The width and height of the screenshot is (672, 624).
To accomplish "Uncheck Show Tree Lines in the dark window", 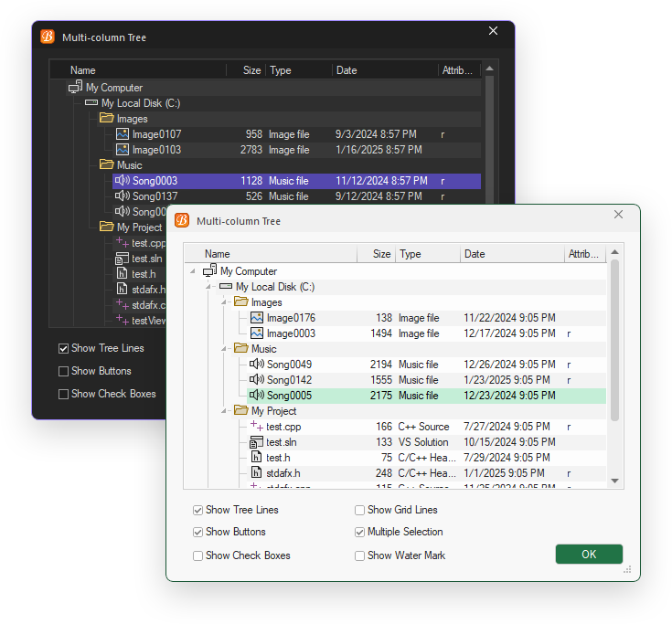I will pos(63,349).
